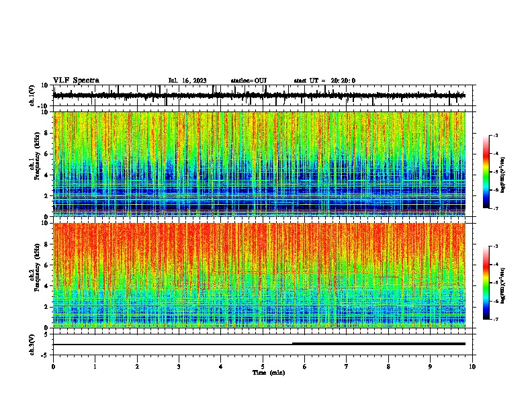
Task: Click the "-3" label on ch.2 color bar
Action: (x=495, y=246)
